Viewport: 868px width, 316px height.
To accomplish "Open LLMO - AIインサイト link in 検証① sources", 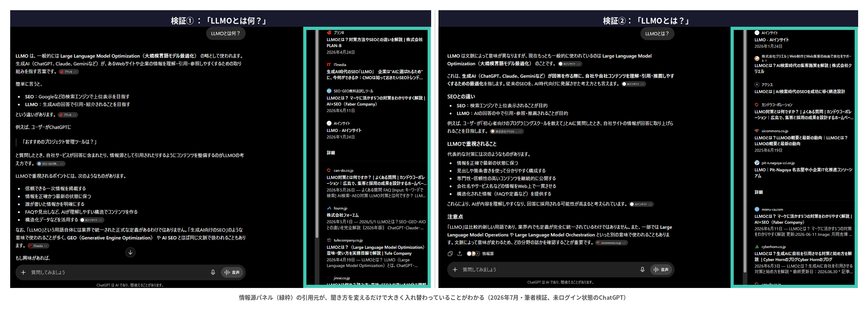I will point(344,131).
